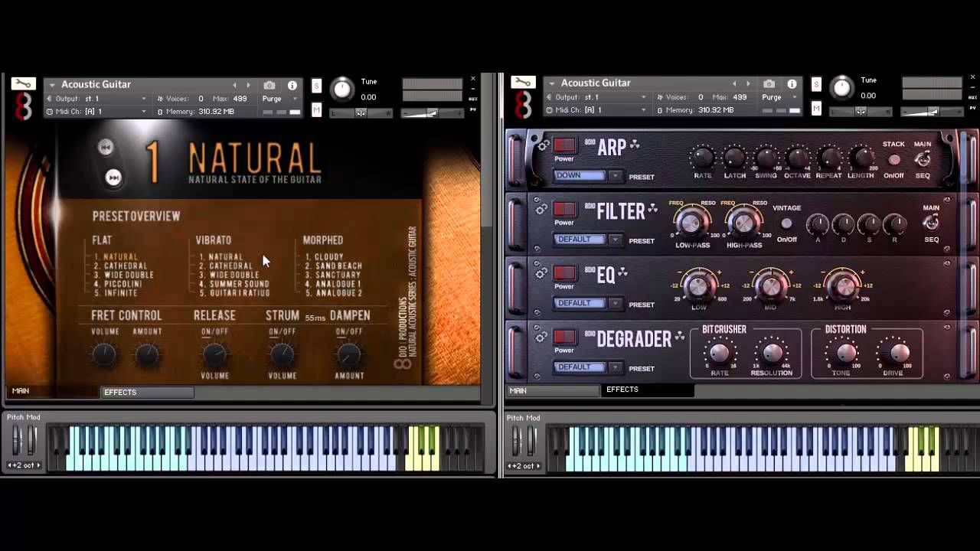Toggle DEGRADER Power switch

click(x=565, y=337)
